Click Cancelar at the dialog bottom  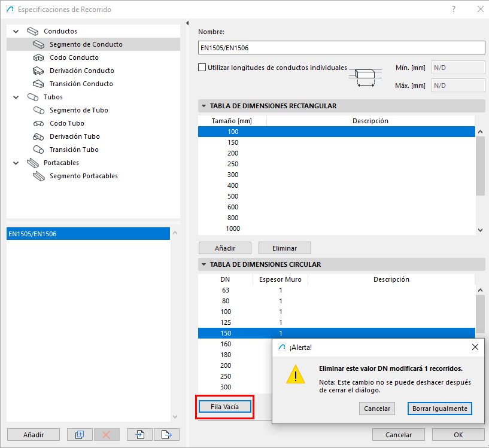[x=399, y=435]
